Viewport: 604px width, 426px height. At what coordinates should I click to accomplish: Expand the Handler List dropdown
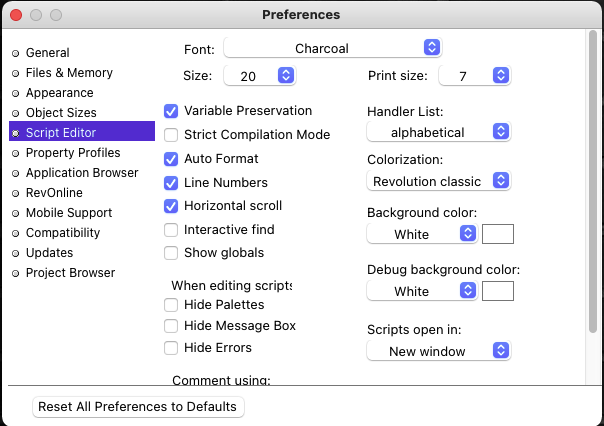439,132
